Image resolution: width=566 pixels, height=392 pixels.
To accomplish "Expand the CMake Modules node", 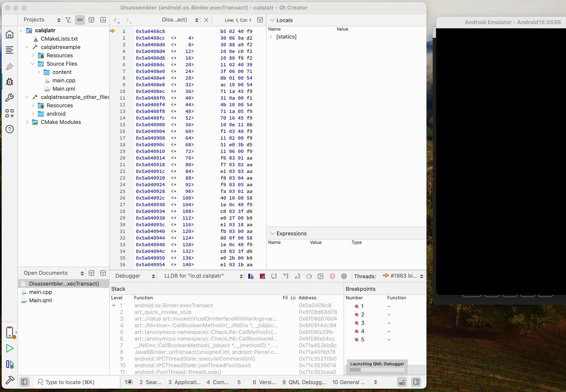I will (27, 122).
